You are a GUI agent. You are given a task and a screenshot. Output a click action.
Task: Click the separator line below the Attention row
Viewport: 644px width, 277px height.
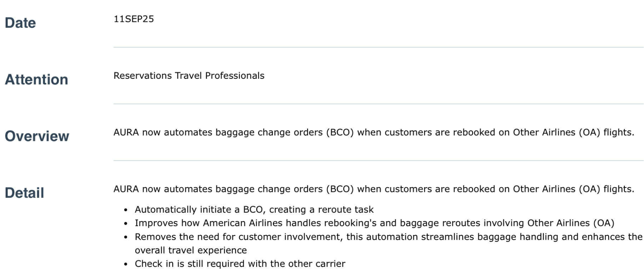(378, 104)
